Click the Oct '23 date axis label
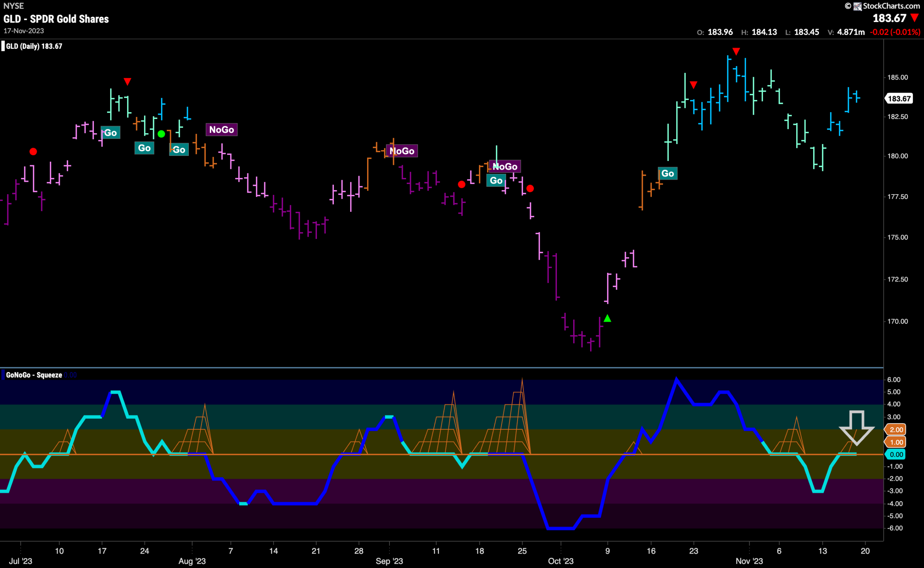The height and width of the screenshot is (568, 924). (x=561, y=561)
